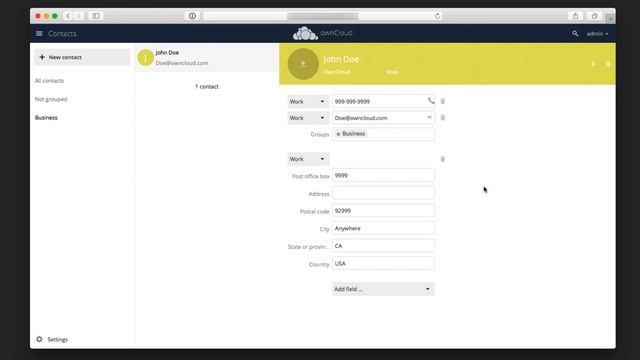Send mail with the envelope icon
Viewport: 640px width, 360px height.
[x=429, y=117]
